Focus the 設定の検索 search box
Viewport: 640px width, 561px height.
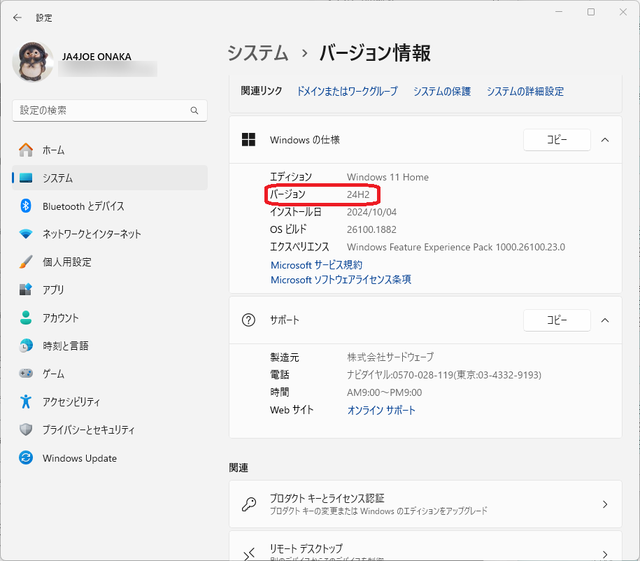[109, 110]
